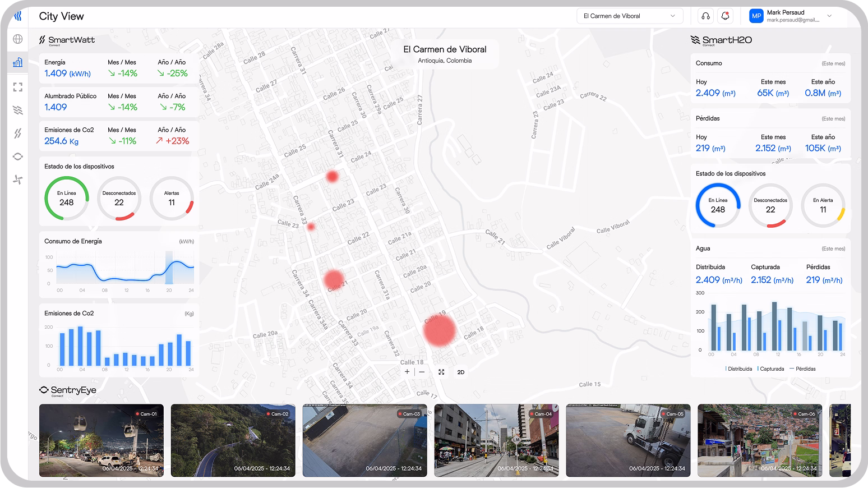Open SmartH2O waves icon in sidebar
Viewport: 868px width, 488px height.
pos(18,111)
